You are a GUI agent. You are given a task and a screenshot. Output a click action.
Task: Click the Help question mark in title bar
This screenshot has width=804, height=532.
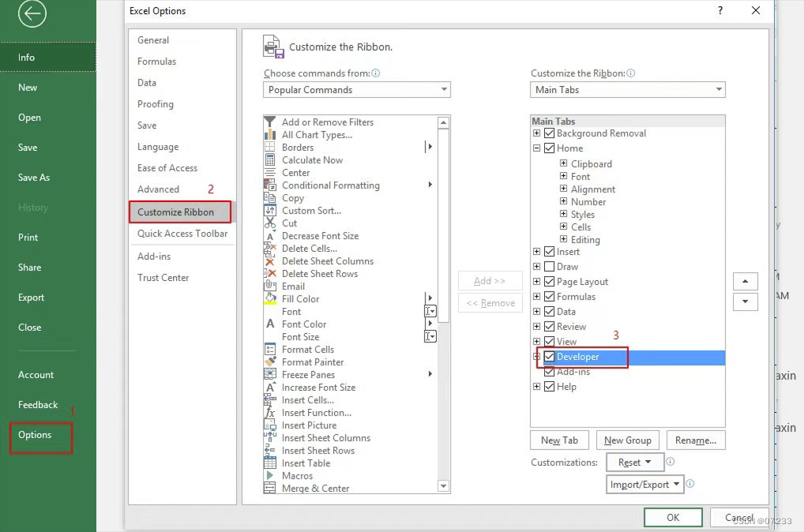[720, 10]
